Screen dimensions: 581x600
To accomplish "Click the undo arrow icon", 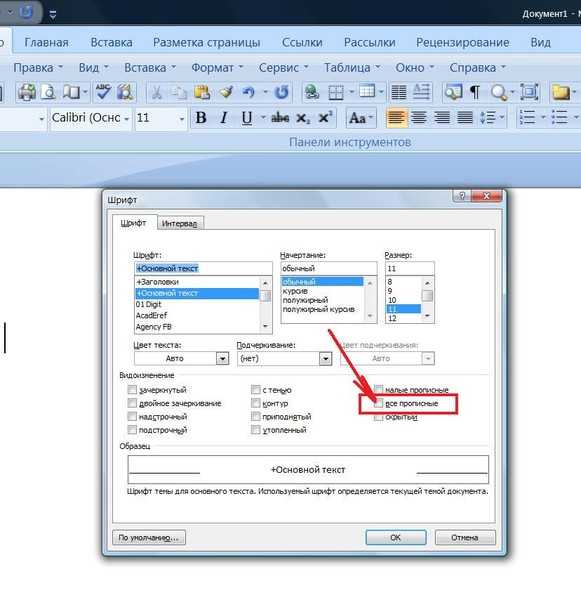I will click(248, 92).
